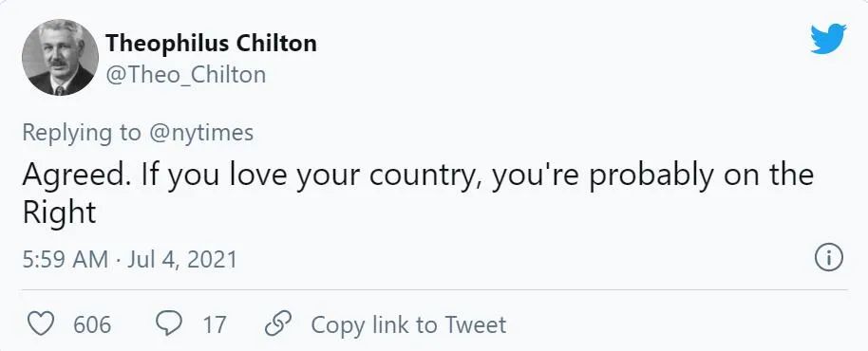Click the word "Tweet" in copy link
This screenshot has width=868, height=351.
pyautogui.click(x=476, y=324)
